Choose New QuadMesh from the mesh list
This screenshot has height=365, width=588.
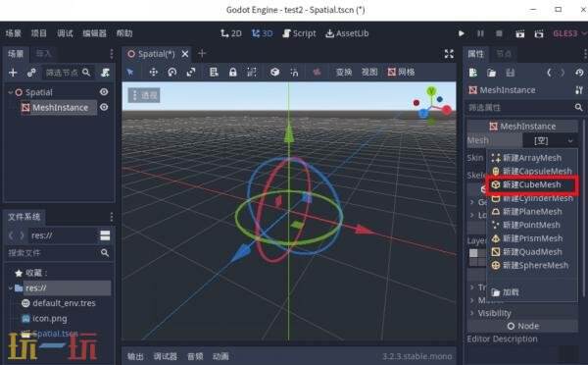coord(532,252)
